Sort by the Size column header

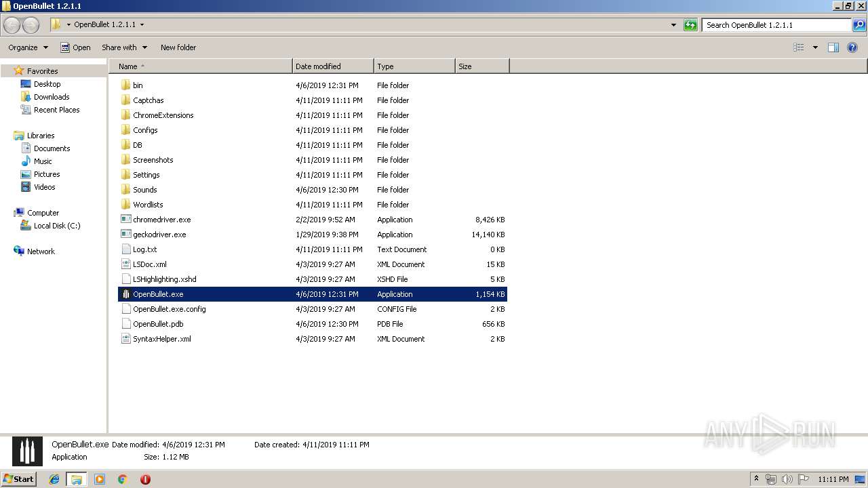482,66
